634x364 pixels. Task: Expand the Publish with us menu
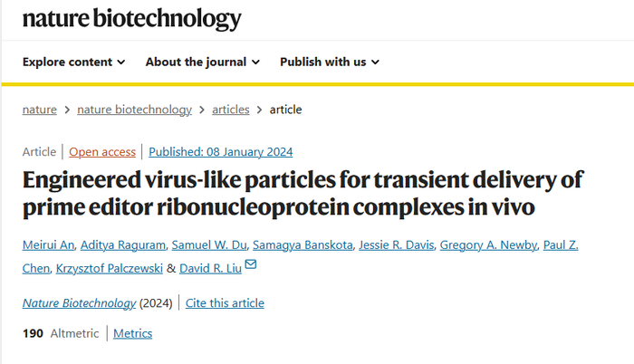pos(329,62)
